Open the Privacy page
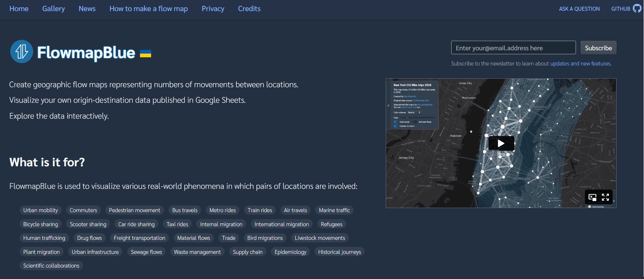The image size is (644, 279). pos(213,8)
